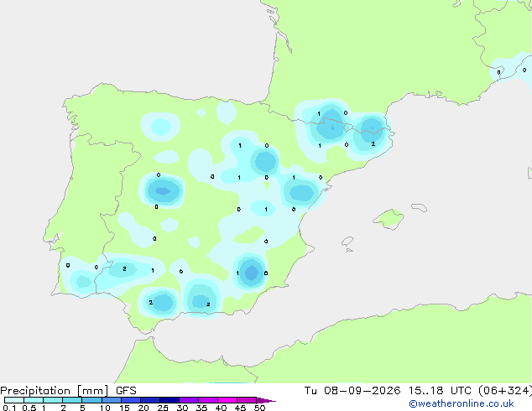Open the weatheronline.co.uk link
Image resolution: width=532 pixels, height=411 pixels.
click(462, 403)
